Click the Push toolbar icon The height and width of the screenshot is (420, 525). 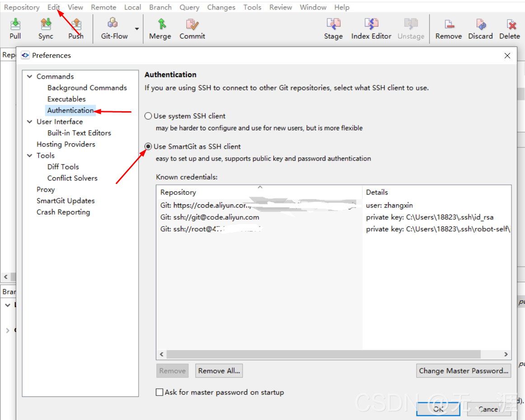[x=75, y=29]
